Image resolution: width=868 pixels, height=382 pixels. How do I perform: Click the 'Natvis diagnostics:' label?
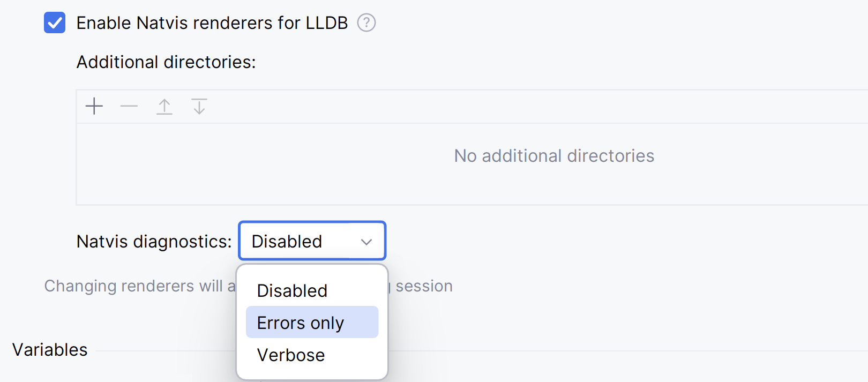click(154, 242)
